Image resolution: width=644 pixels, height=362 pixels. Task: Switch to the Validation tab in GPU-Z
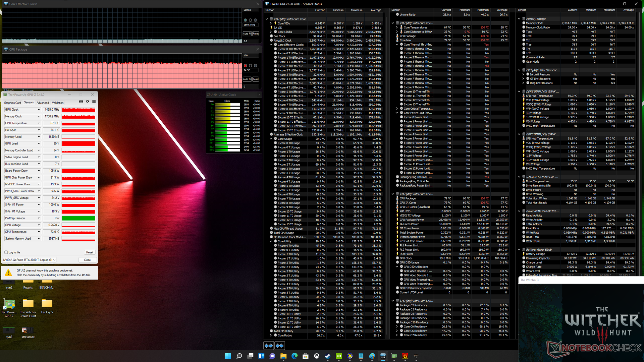[58, 103]
